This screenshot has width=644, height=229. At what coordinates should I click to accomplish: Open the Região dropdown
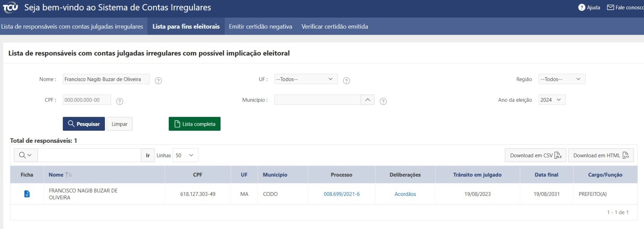(562, 79)
